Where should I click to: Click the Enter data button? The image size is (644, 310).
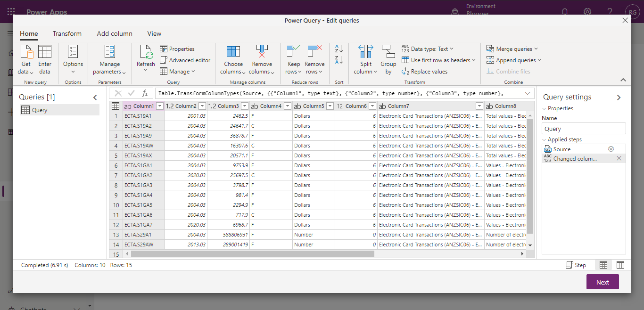click(x=45, y=60)
